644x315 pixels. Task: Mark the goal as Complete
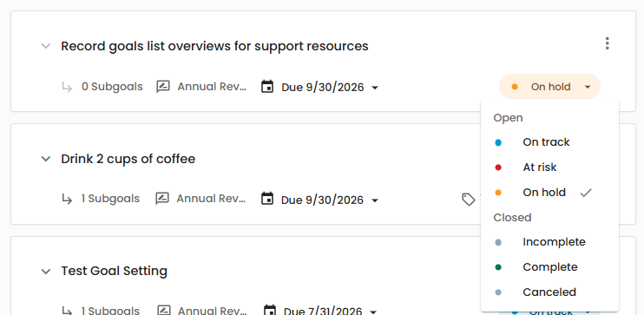tap(549, 267)
